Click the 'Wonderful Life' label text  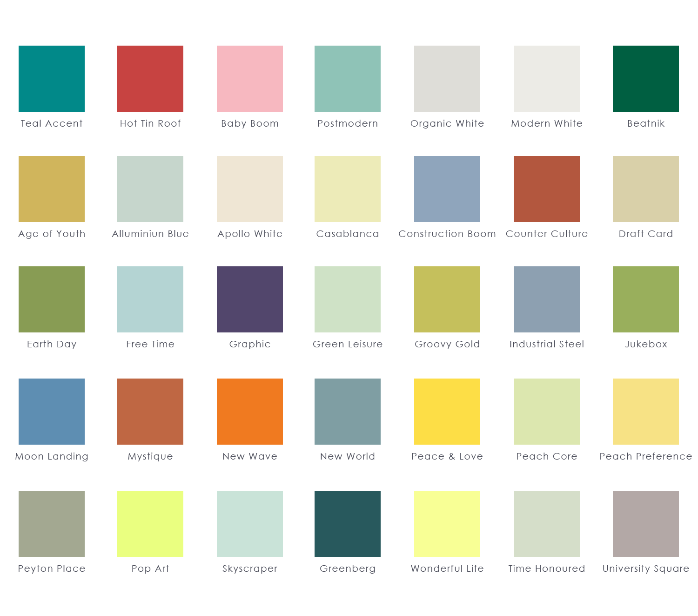click(447, 569)
